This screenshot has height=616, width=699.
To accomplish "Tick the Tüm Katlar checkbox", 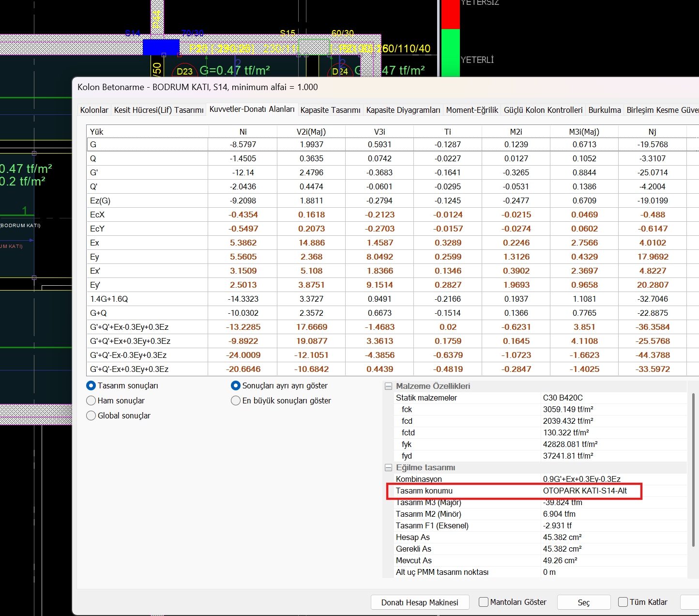I will click(x=623, y=602).
